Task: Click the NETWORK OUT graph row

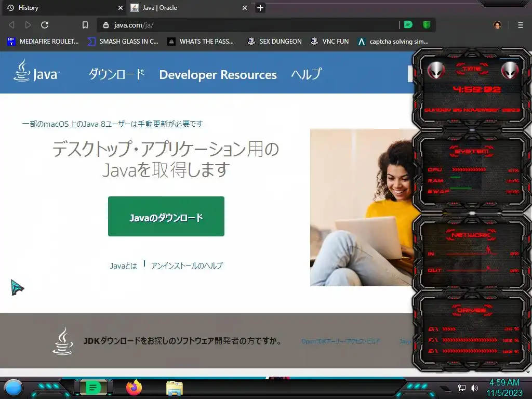Action: click(473, 270)
